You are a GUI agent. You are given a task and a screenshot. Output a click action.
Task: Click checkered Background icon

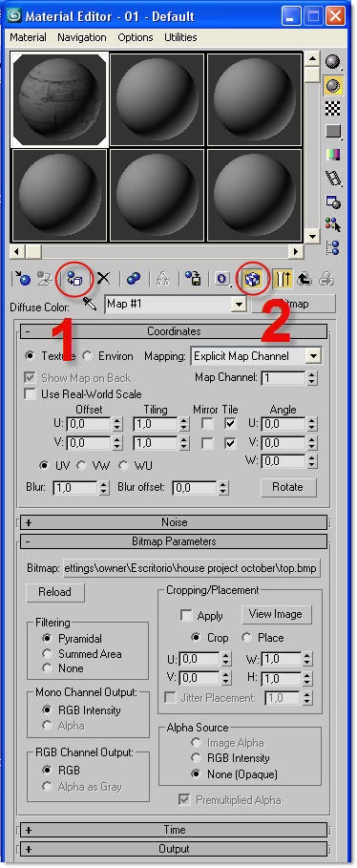[x=332, y=108]
